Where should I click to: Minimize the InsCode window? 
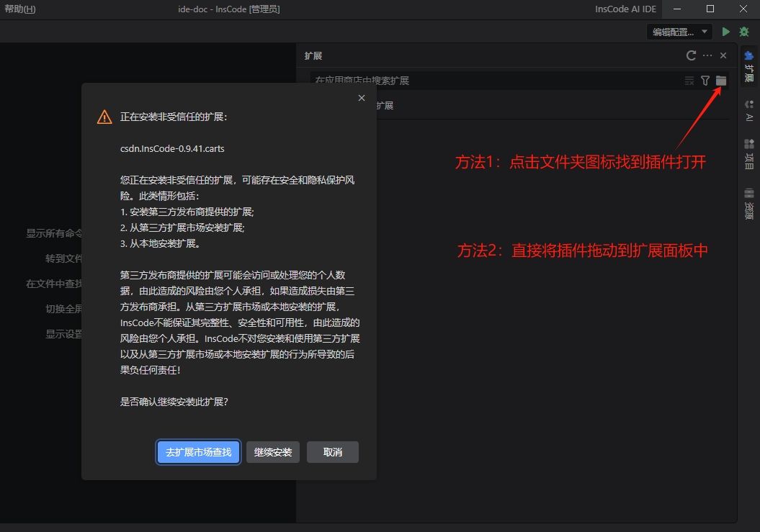click(677, 9)
